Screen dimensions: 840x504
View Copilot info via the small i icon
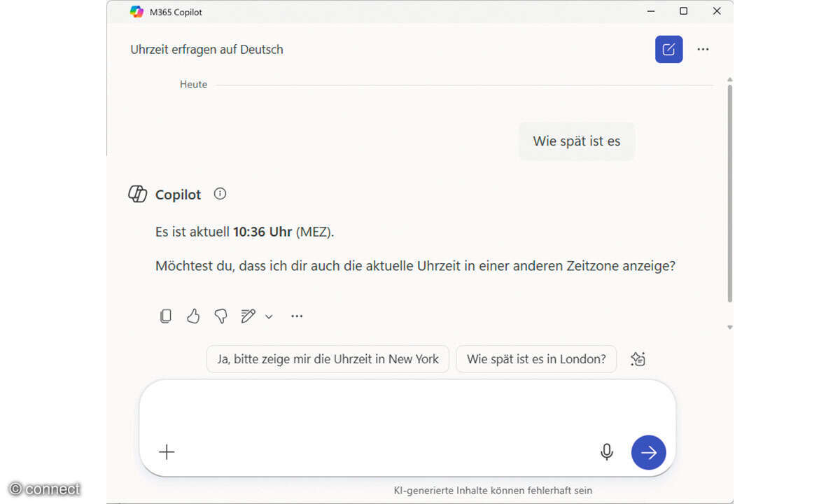(220, 194)
